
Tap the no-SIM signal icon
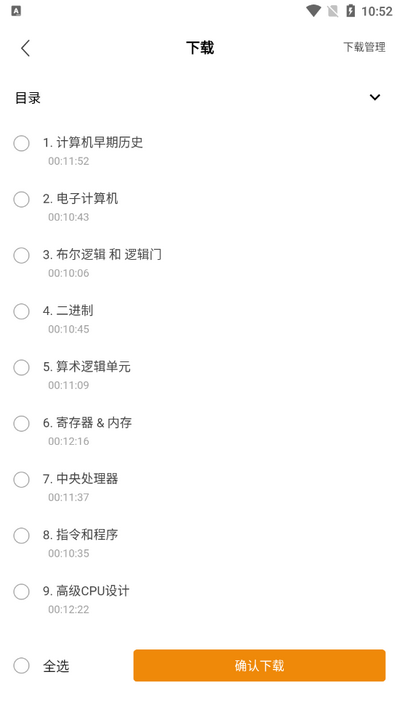point(333,11)
